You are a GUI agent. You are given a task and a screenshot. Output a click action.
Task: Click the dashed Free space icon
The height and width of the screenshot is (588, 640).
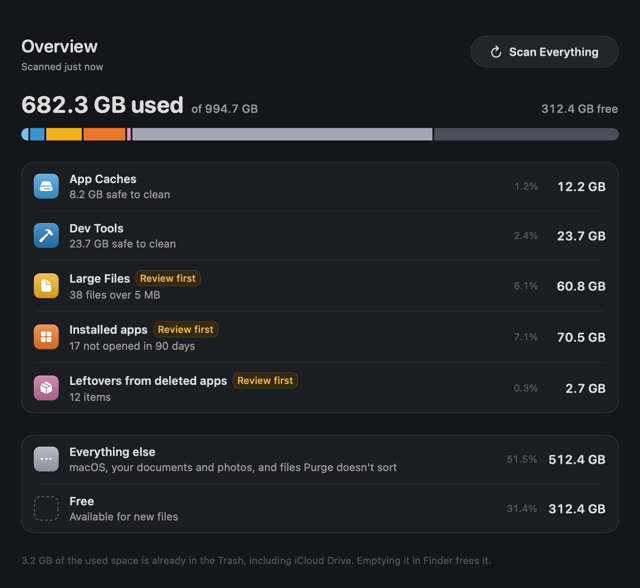(46, 508)
